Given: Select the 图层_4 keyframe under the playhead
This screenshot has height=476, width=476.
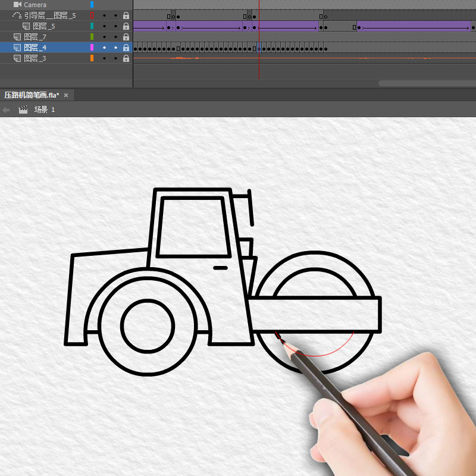Looking at the screenshot, I should coord(259,48).
